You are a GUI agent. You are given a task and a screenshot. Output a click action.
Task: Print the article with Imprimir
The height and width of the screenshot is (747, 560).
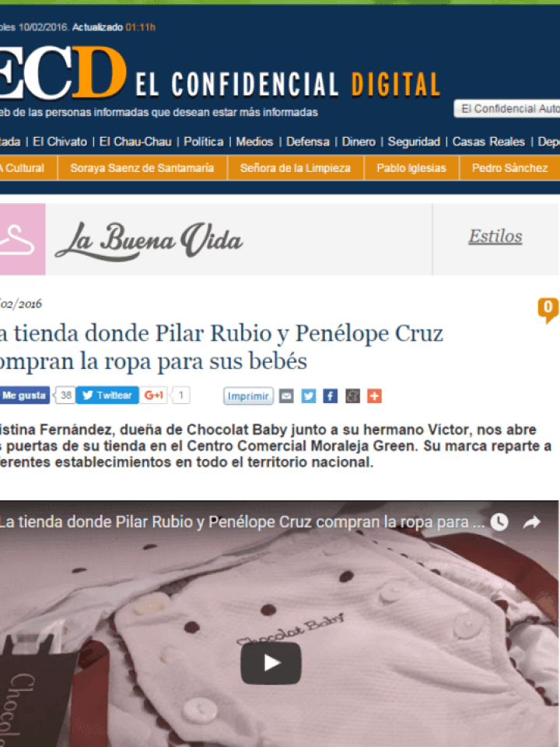[x=248, y=396]
